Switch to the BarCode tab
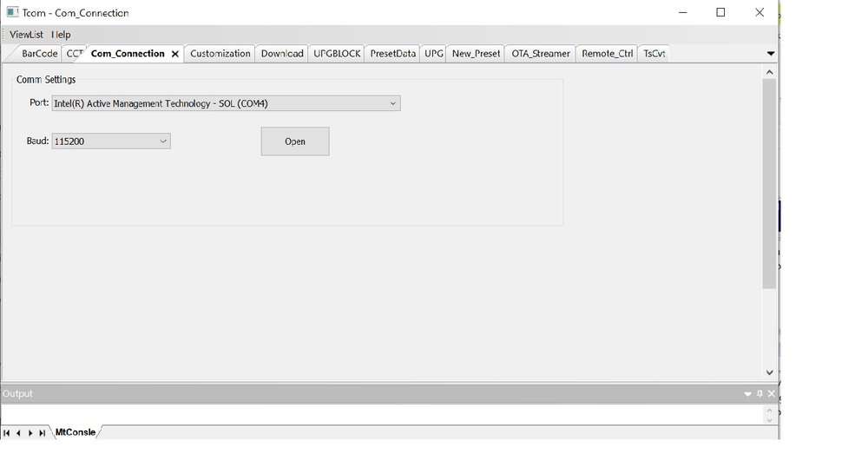Screen dimensions: 868x467 [x=39, y=54]
